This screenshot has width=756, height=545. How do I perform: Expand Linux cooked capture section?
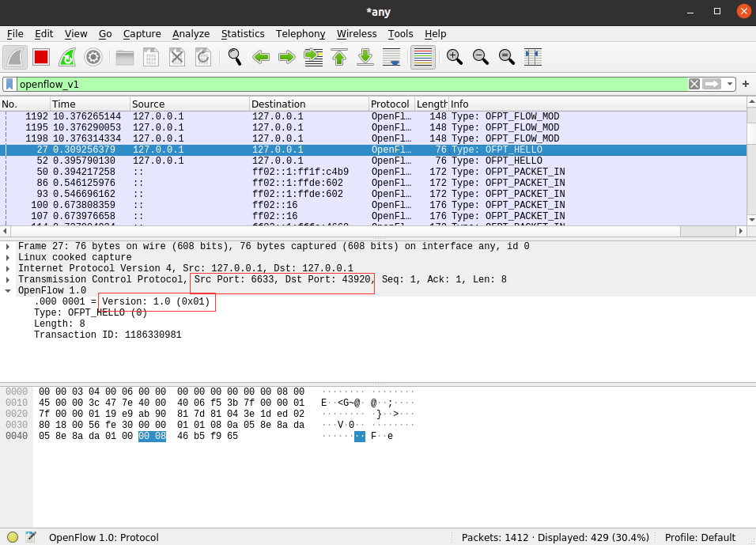click(x=8, y=258)
